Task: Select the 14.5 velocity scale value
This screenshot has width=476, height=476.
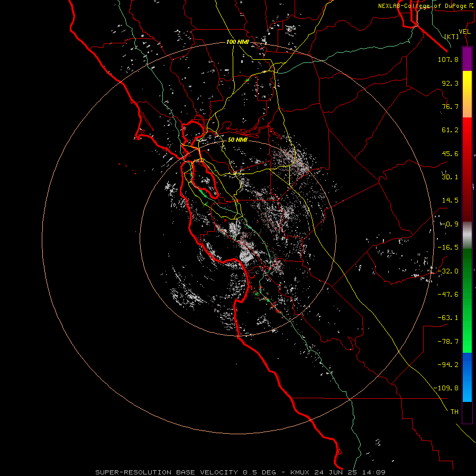Action: coord(450,200)
